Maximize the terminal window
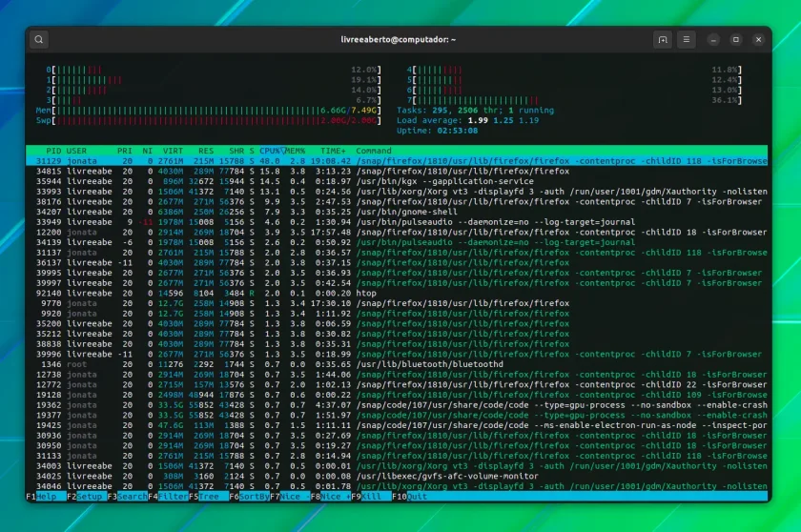This screenshot has height=532, width=801. [x=735, y=39]
